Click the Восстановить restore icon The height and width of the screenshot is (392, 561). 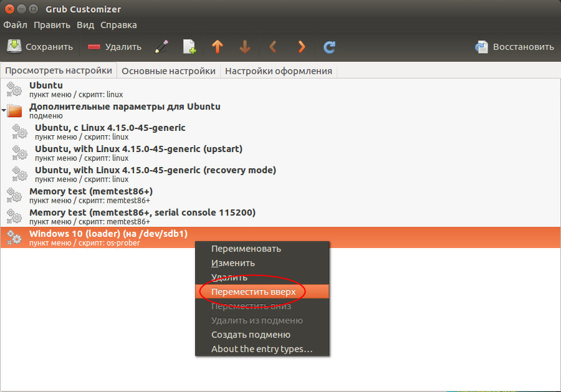(x=481, y=47)
